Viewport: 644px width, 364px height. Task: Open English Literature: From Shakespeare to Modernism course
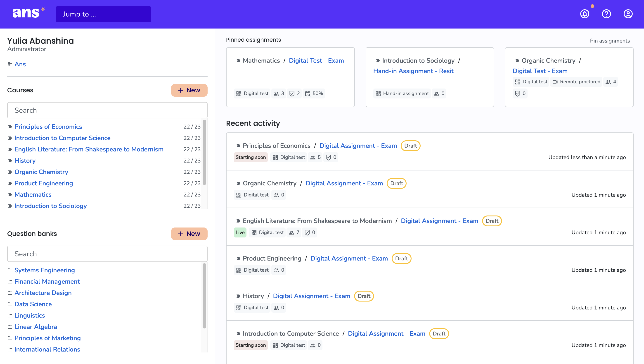[x=89, y=149]
